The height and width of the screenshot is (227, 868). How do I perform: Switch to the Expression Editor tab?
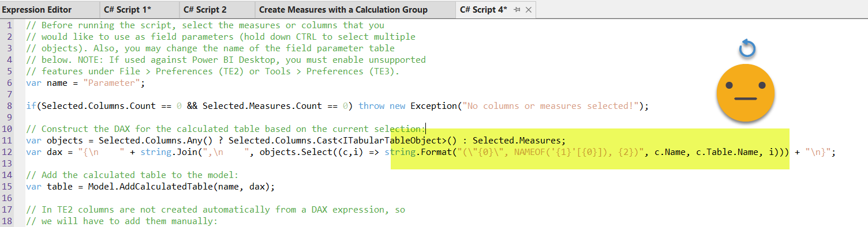click(38, 10)
